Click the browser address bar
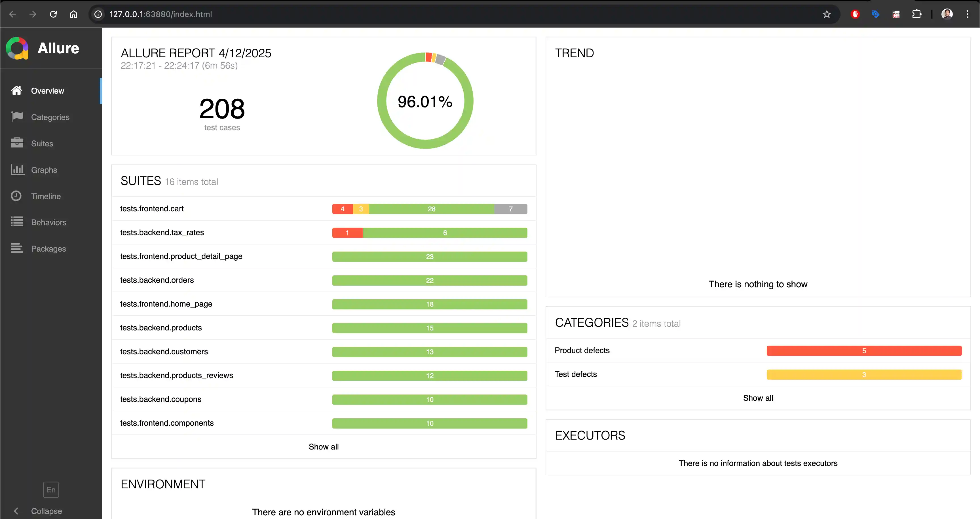The image size is (980, 519). click(x=160, y=14)
